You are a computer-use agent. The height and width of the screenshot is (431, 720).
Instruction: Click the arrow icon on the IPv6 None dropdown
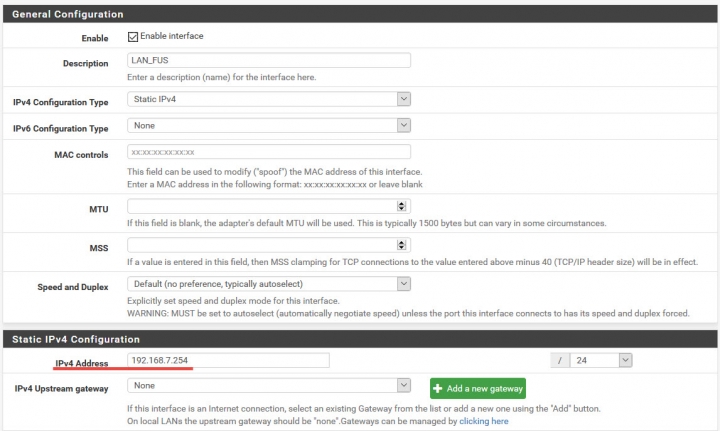404,125
